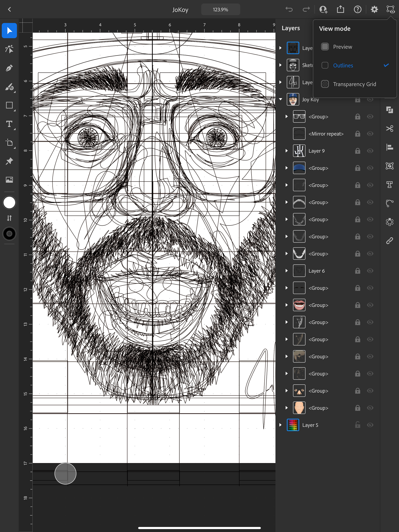
Task: Select the Type tool
Action: [9, 124]
